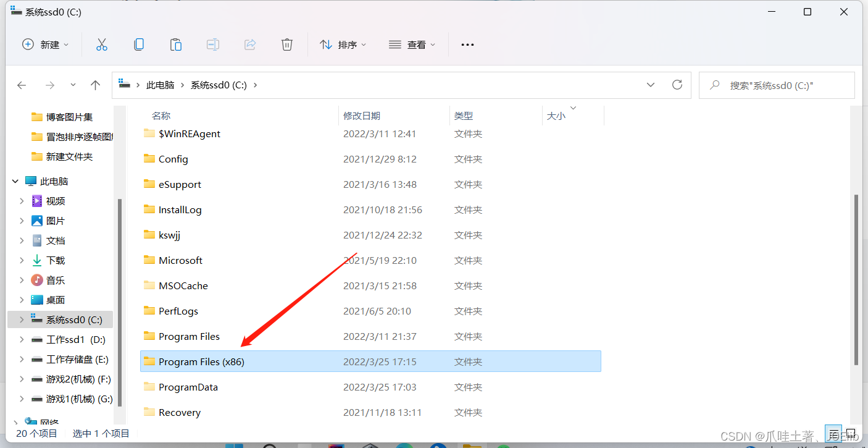
Task: Select 工作存储盘 (E:) in sidebar
Action: click(x=78, y=359)
